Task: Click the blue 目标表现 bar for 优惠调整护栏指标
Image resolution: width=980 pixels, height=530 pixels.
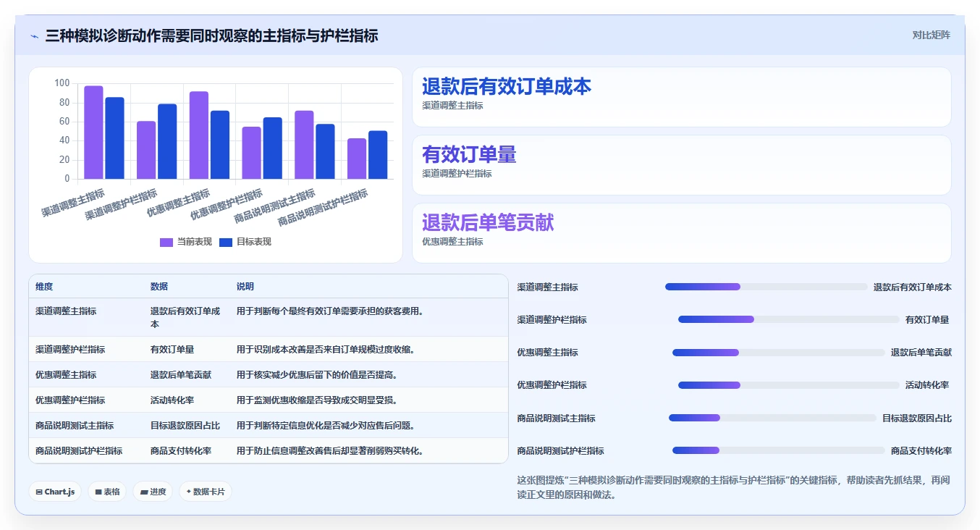Action: 273,148
